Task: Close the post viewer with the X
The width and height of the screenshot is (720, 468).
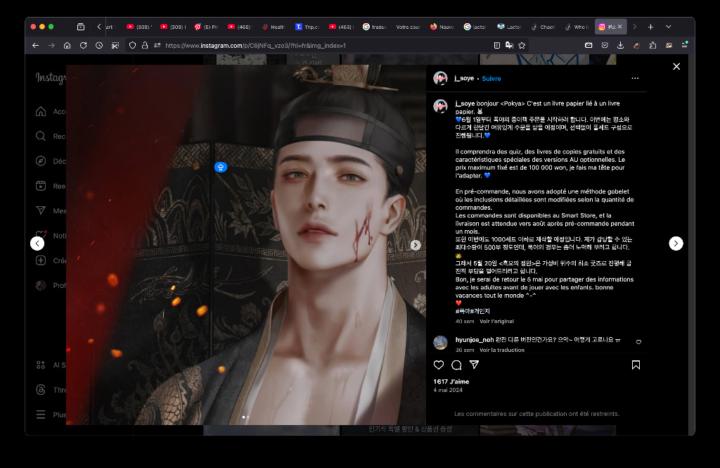Action: [x=676, y=66]
